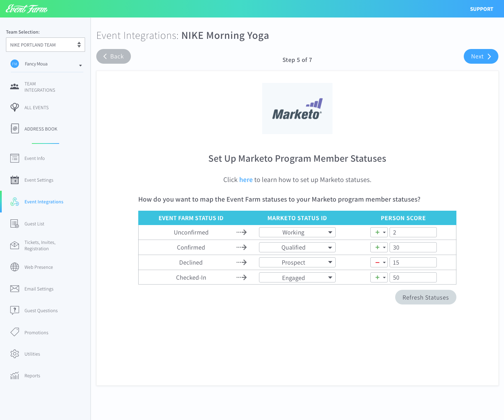Go to All Events

click(36, 107)
